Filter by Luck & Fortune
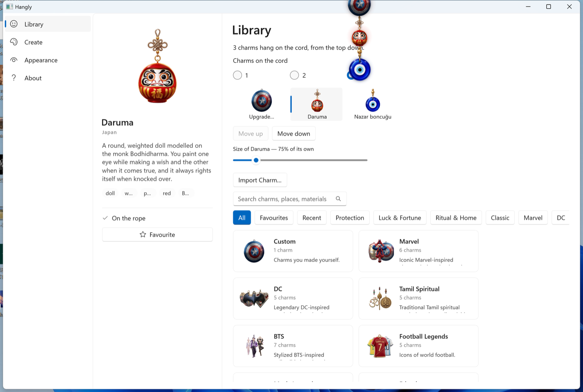 [400, 218]
